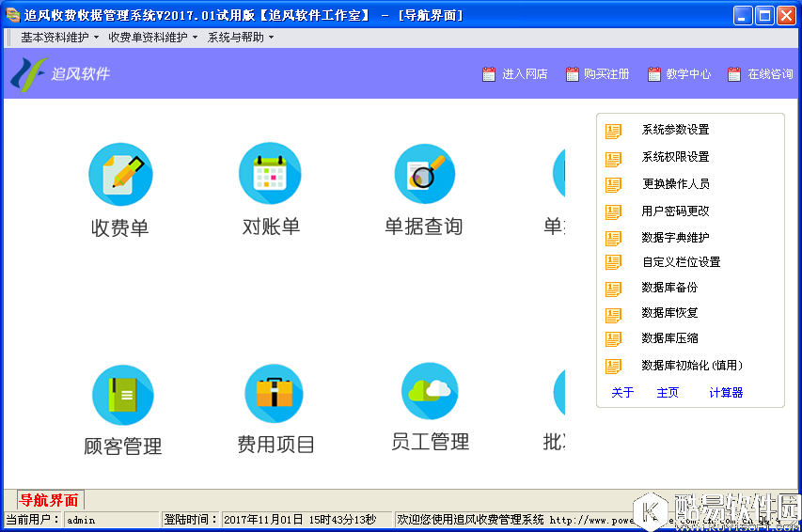802x532 pixels.
Task: Click the icon next to 数据库初始化
Action: coord(613,367)
